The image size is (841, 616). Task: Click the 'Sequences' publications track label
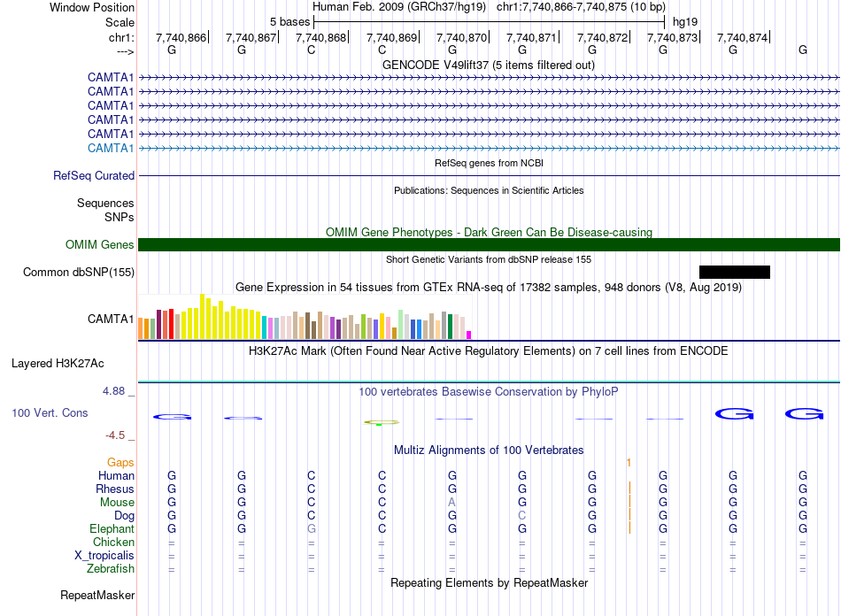coord(105,204)
